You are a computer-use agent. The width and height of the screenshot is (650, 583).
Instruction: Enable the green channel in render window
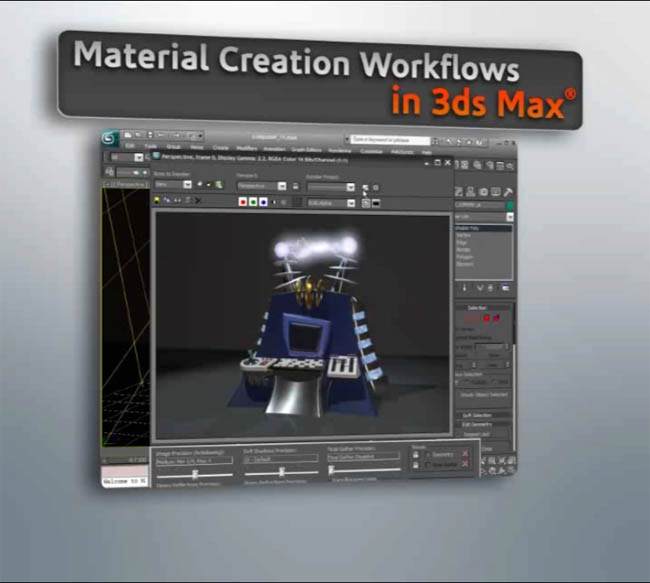253,202
